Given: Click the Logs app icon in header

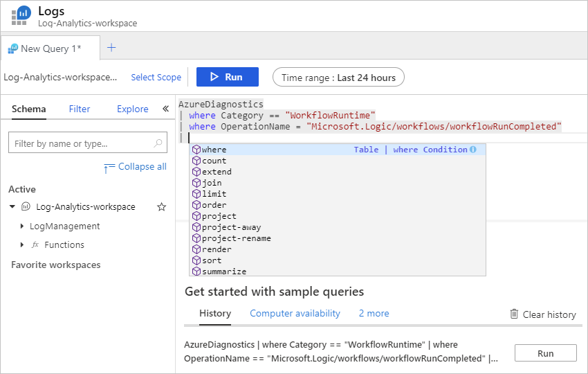Looking at the screenshot, I should coord(20,17).
